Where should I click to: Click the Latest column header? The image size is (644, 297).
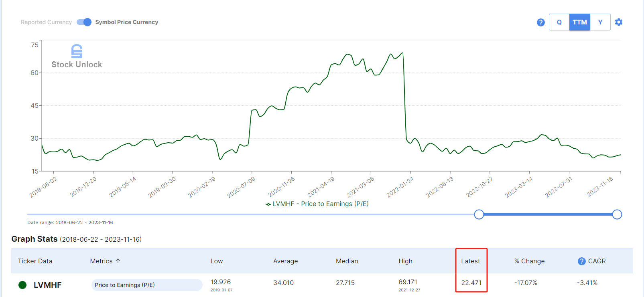[x=470, y=261]
